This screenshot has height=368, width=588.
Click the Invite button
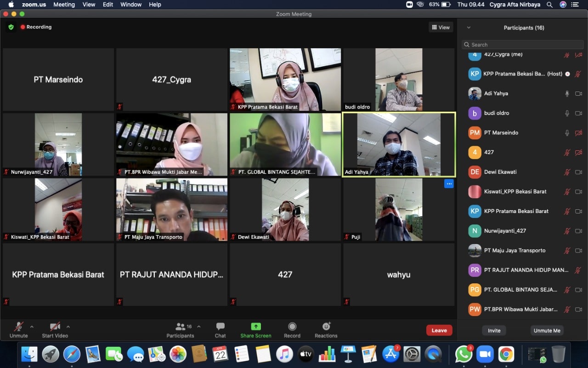pyautogui.click(x=494, y=330)
